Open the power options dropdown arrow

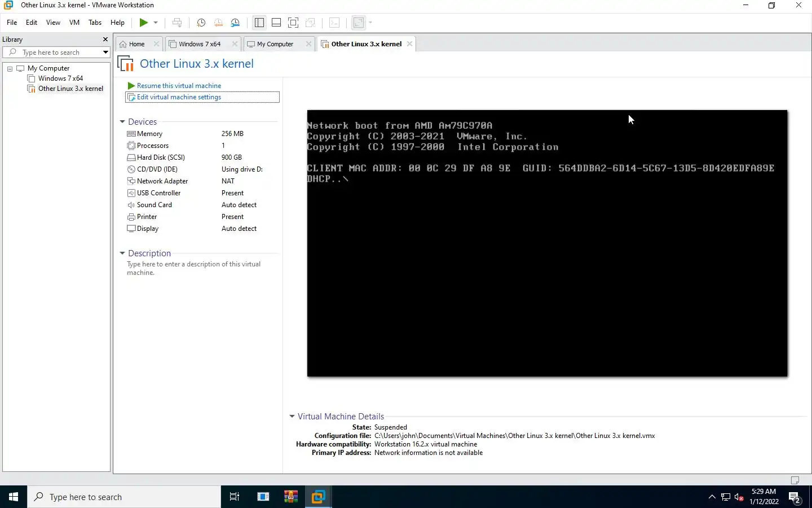(x=156, y=23)
